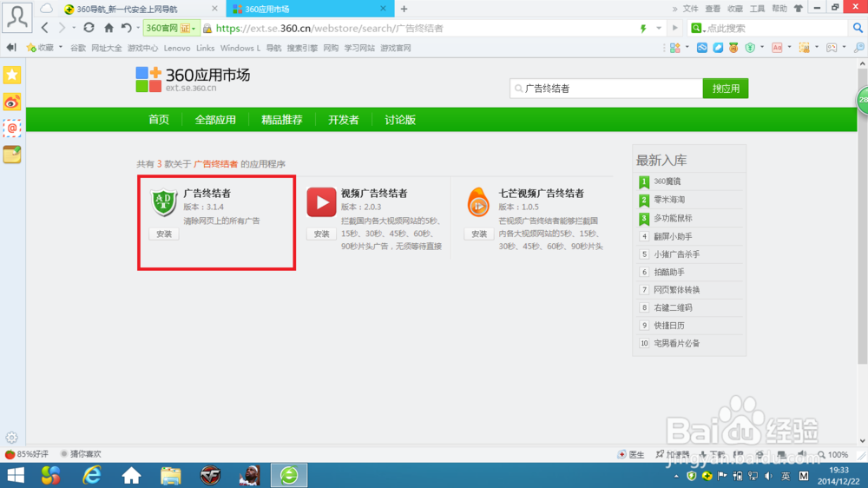Open the 查看 menu
This screenshot has width=868, height=488.
click(713, 9)
